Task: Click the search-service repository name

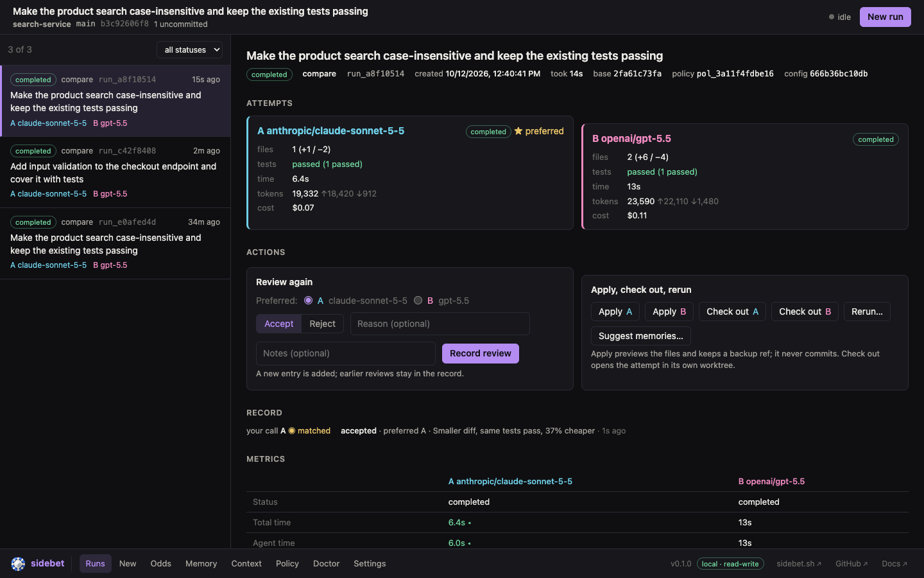Action: tap(42, 24)
